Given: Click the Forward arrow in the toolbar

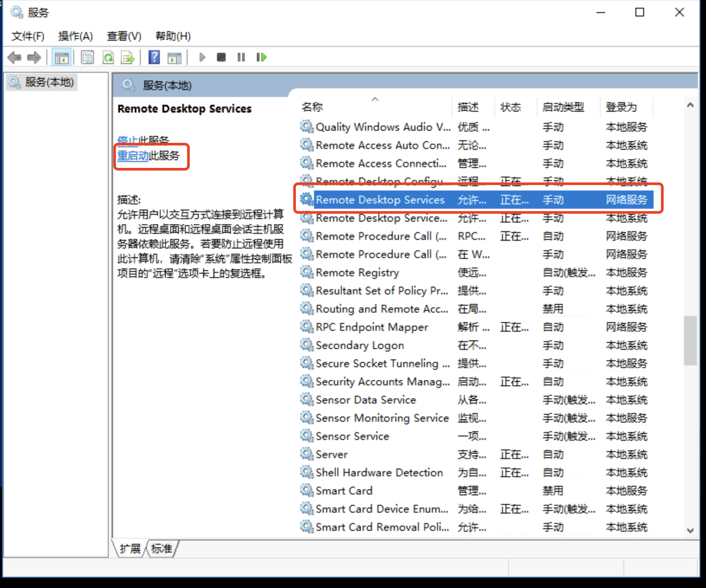Looking at the screenshot, I should pos(34,57).
